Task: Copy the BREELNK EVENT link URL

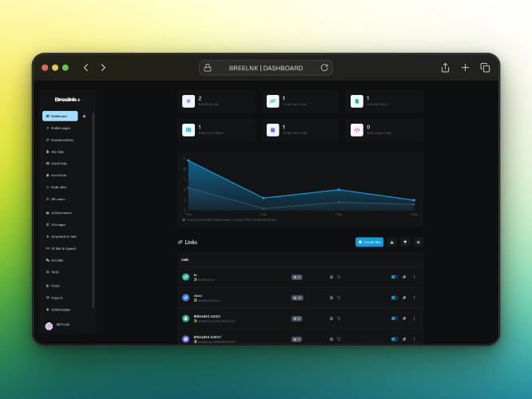Action: click(x=404, y=339)
